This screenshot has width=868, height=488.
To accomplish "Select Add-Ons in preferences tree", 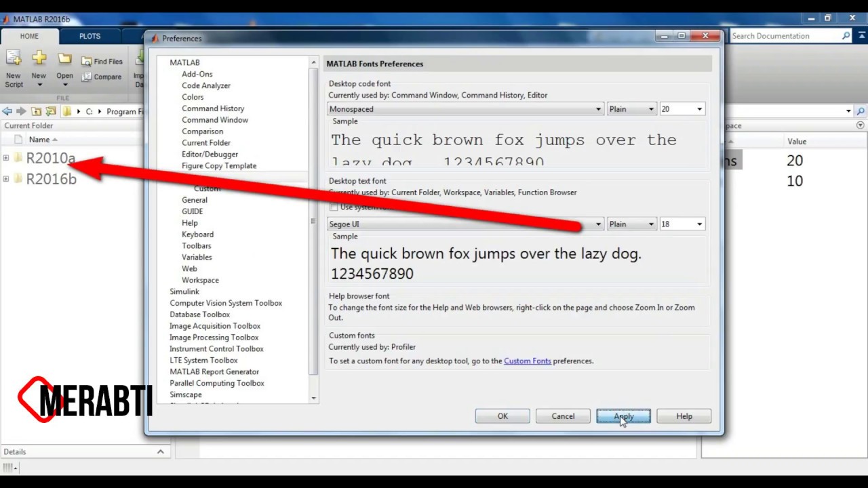I will point(197,75).
